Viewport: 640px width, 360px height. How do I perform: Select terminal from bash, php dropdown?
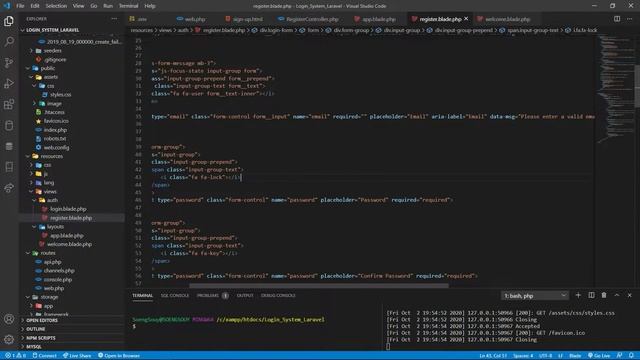click(535, 296)
